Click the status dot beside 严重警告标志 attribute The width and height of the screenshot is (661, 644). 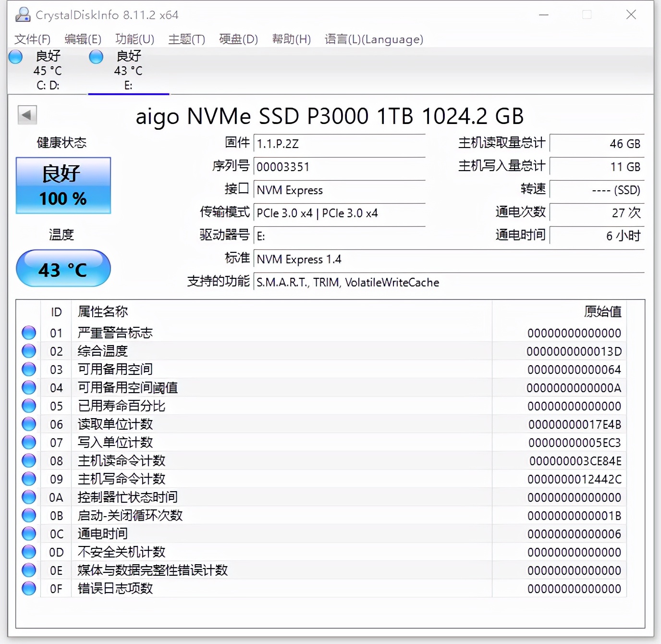point(28,332)
